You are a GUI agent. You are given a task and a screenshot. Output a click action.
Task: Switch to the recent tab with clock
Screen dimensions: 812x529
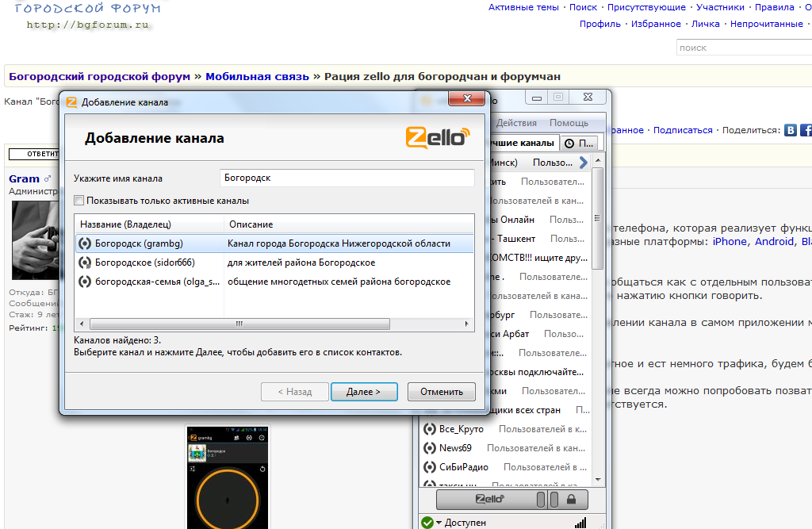(x=580, y=144)
